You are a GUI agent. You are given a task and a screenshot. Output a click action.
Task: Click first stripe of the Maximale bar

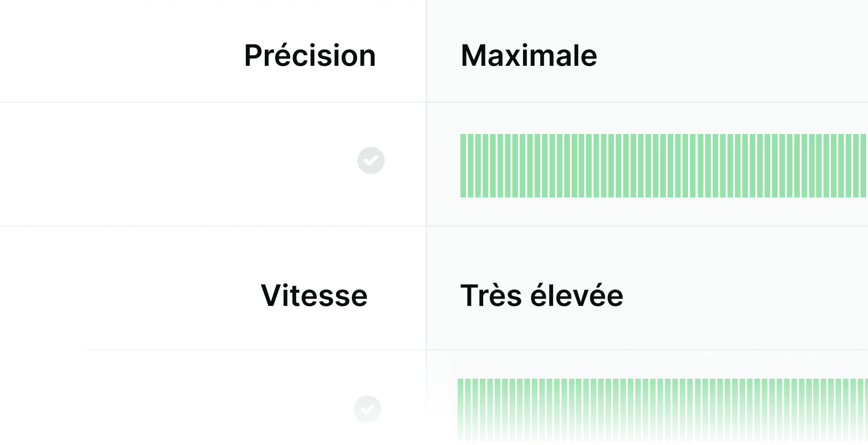(x=463, y=165)
